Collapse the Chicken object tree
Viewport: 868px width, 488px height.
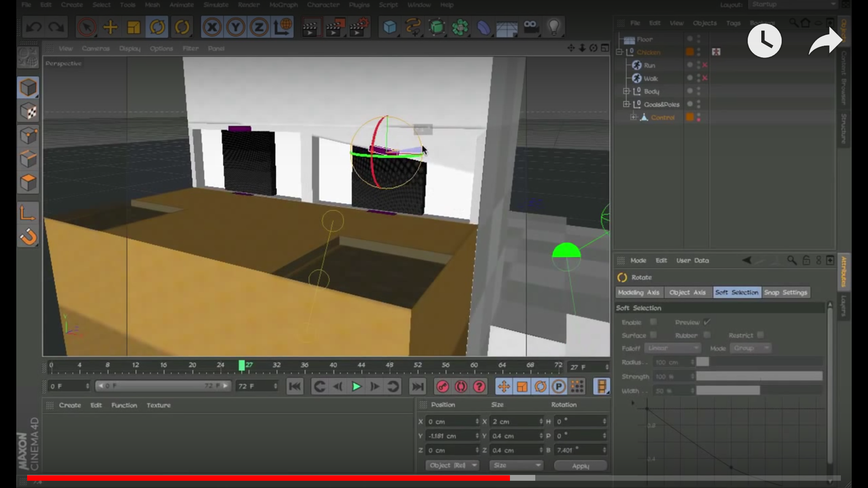pos(620,52)
